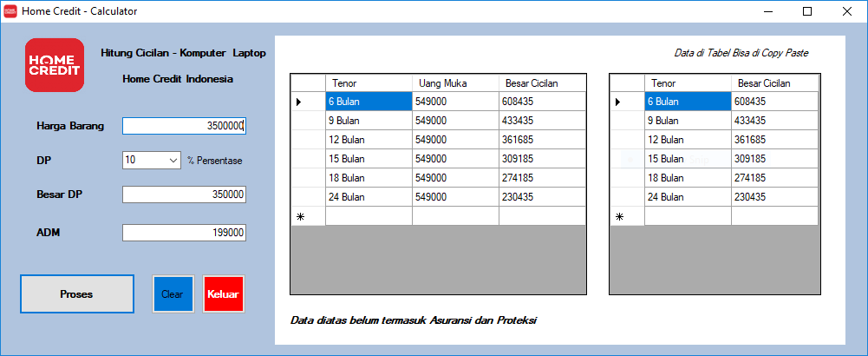Click the 433435 cell in right table
Image resolution: width=868 pixels, height=356 pixels.
[775, 121]
